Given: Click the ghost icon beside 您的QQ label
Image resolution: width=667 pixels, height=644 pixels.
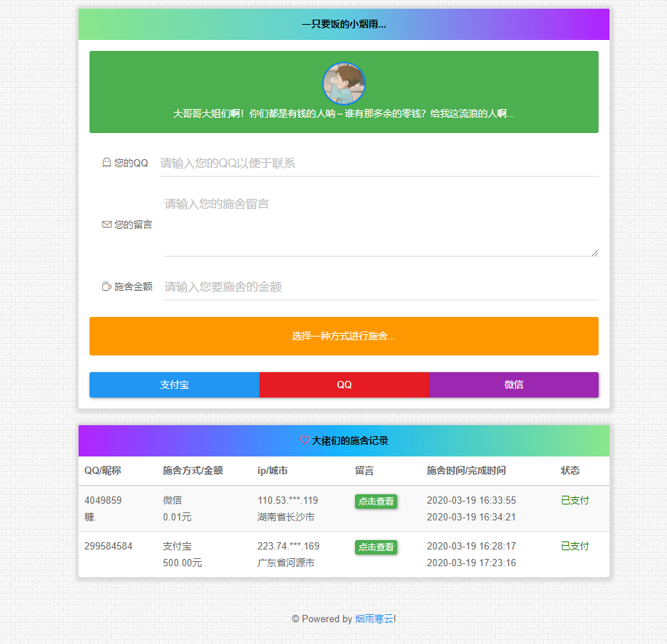Looking at the screenshot, I should click(x=106, y=163).
